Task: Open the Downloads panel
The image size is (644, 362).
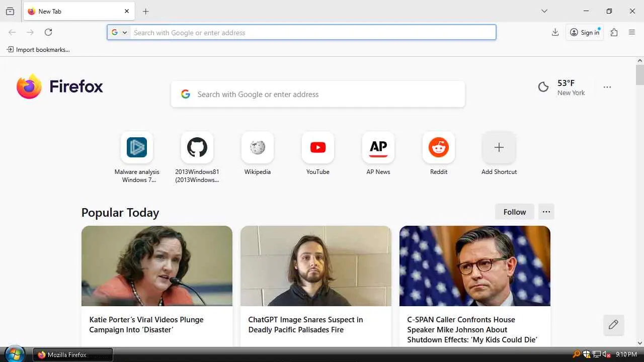Action: (555, 32)
